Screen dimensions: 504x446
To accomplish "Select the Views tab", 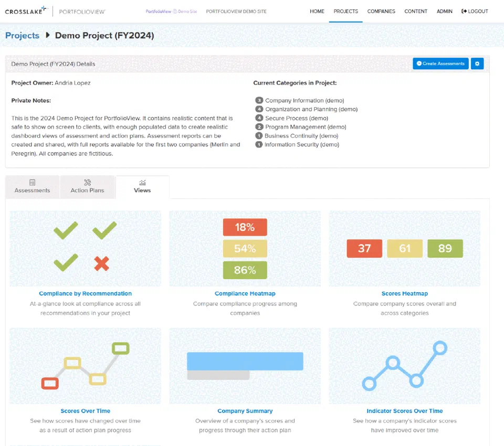I will point(142,187).
